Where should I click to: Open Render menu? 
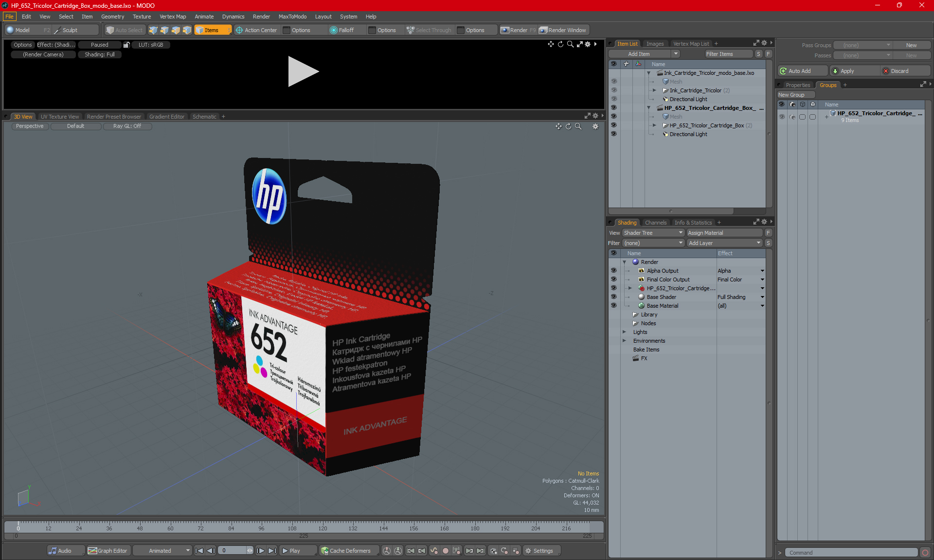(261, 17)
